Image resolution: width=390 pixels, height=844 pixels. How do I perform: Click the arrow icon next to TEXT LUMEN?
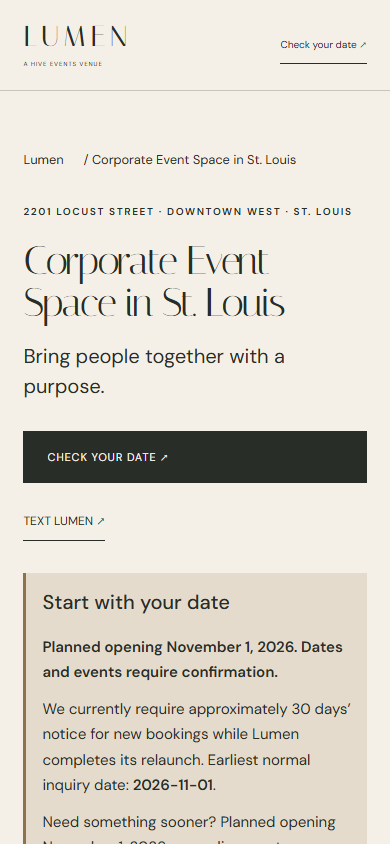(101, 522)
